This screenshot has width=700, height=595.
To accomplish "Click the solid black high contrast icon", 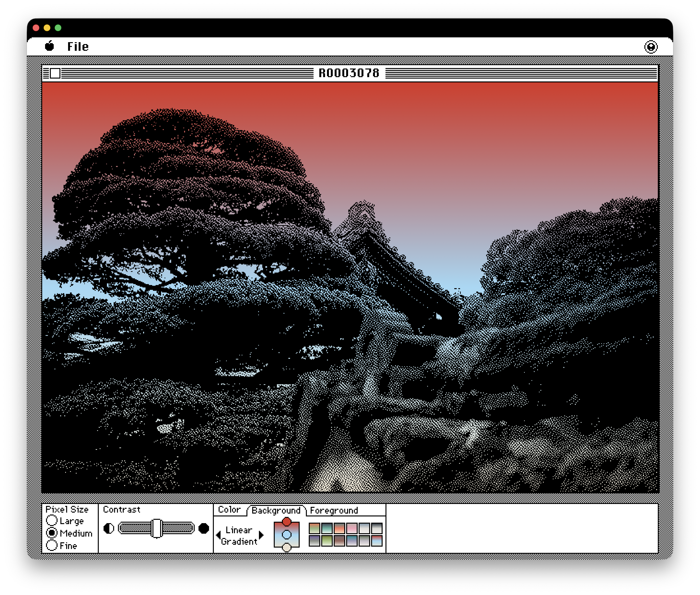I will pyautogui.click(x=204, y=528).
